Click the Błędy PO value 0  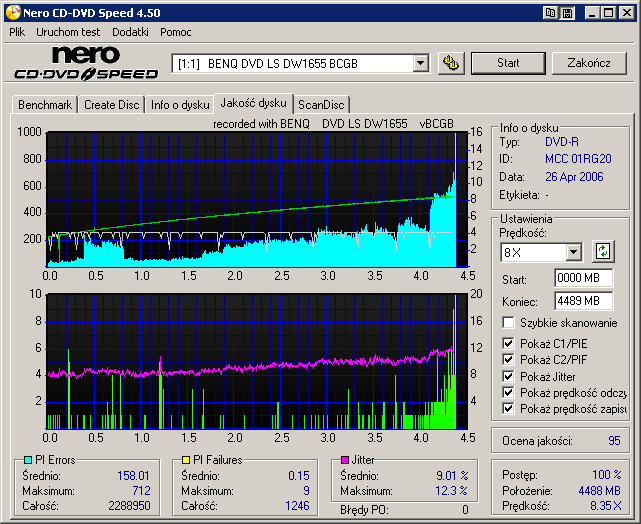[x=465, y=510]
